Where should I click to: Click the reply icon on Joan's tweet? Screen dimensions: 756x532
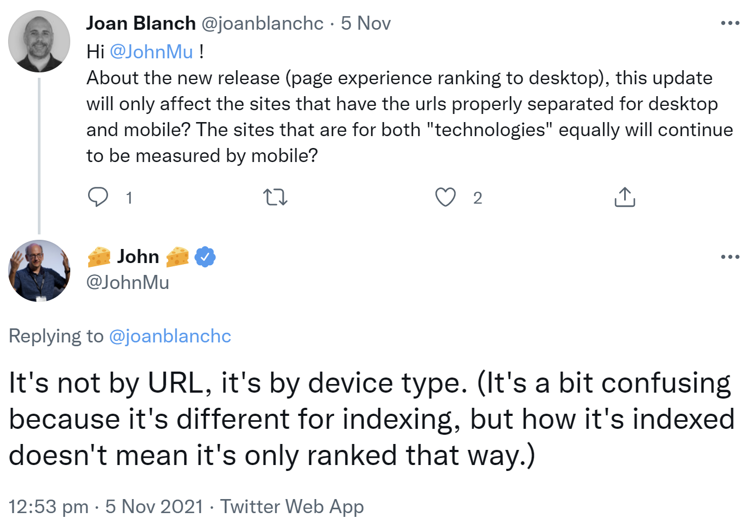98,197
